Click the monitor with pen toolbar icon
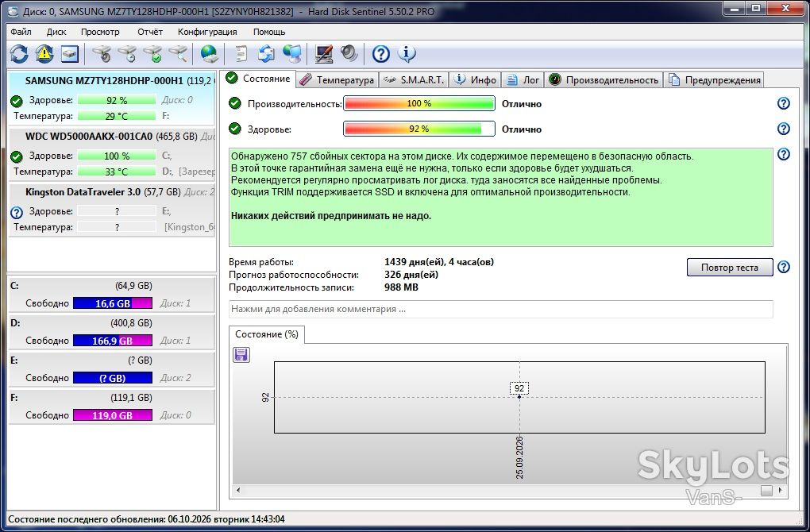The height and width of the screenshot is (532, 810). 324,54
